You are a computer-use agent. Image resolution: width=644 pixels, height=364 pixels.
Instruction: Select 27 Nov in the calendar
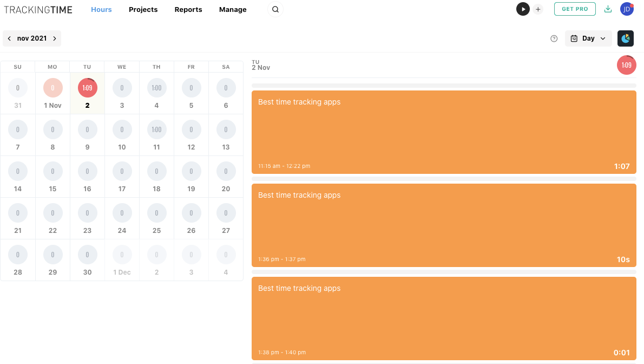point(226,219)
